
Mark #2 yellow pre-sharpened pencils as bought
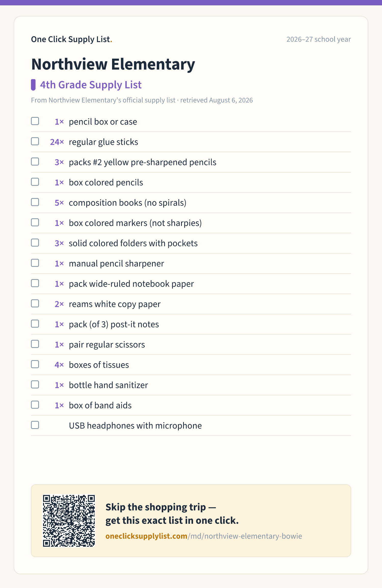(35, 162)
